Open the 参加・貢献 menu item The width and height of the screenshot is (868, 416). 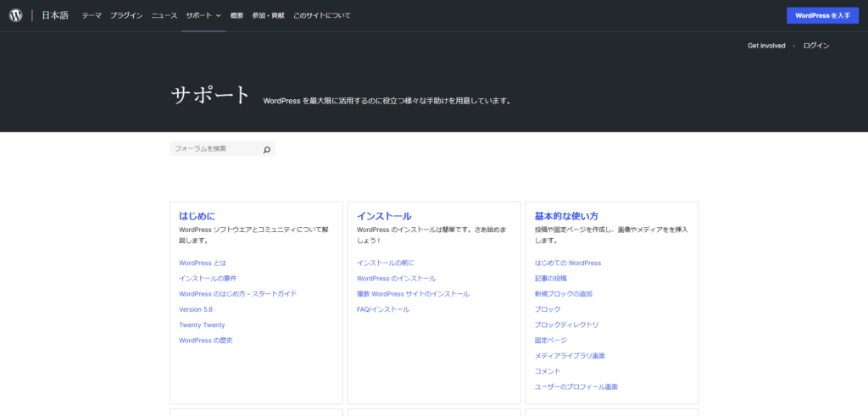point(269,15)
